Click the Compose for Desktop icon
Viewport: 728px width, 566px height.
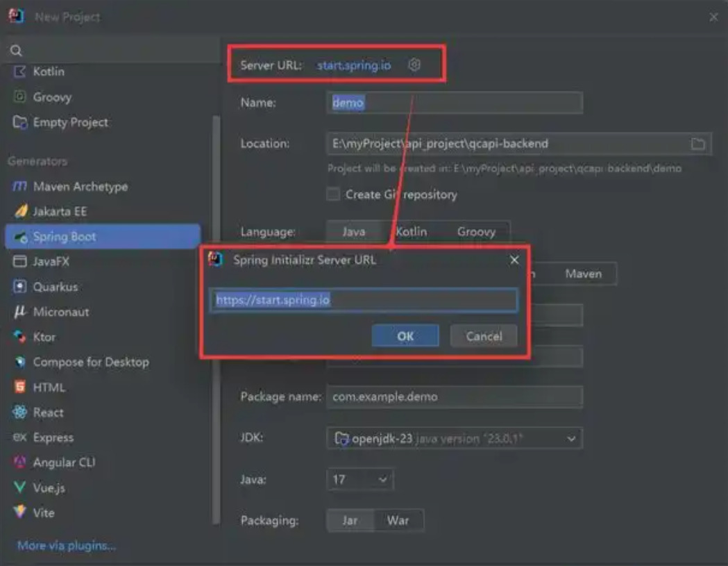19,362
